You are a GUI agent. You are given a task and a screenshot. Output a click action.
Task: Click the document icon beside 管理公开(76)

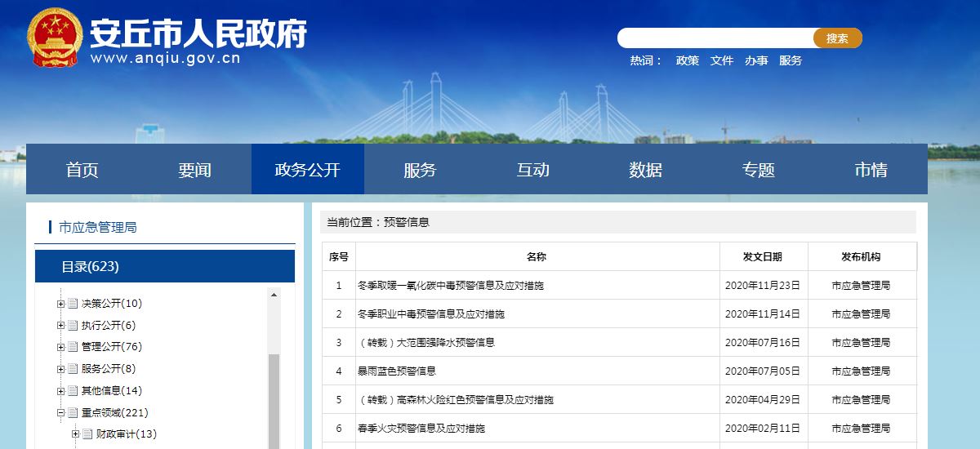[x=73, y=347]
